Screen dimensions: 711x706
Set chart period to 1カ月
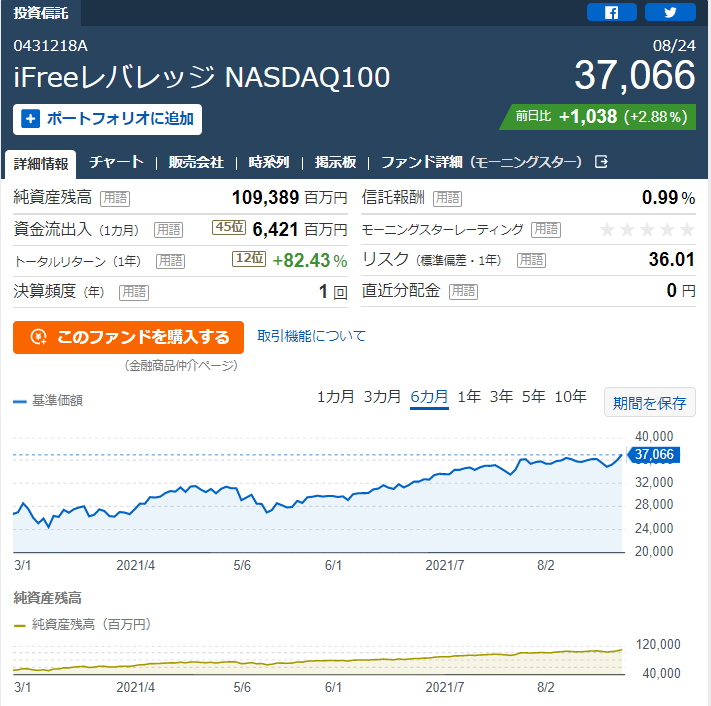(x=336, y=397)
